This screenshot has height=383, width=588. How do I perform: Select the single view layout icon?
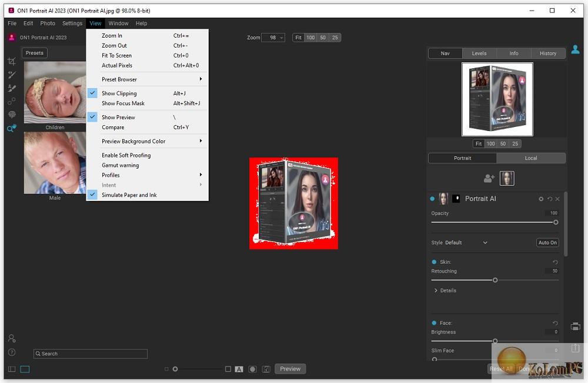[25, 369]
